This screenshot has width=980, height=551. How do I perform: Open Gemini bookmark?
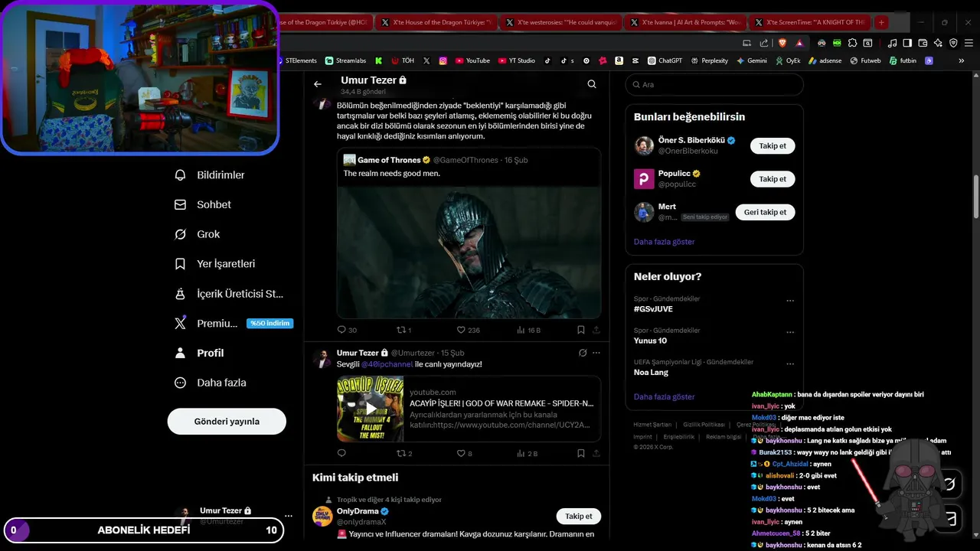(751, 60)
